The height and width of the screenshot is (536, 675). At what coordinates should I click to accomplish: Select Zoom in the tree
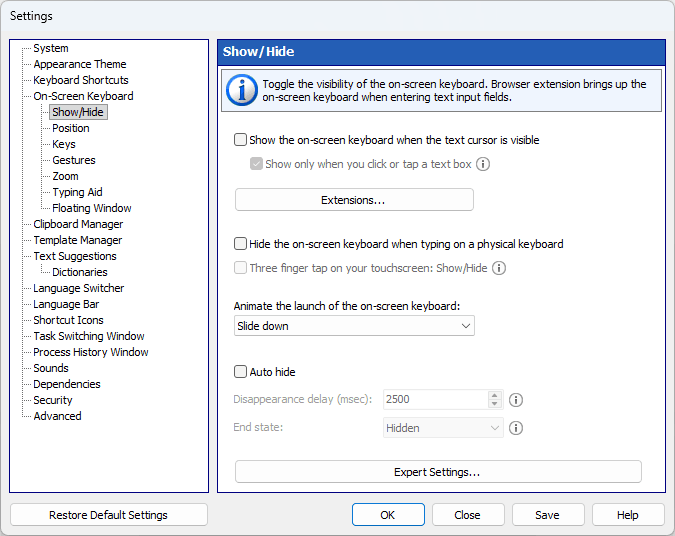tap(65, 176)
